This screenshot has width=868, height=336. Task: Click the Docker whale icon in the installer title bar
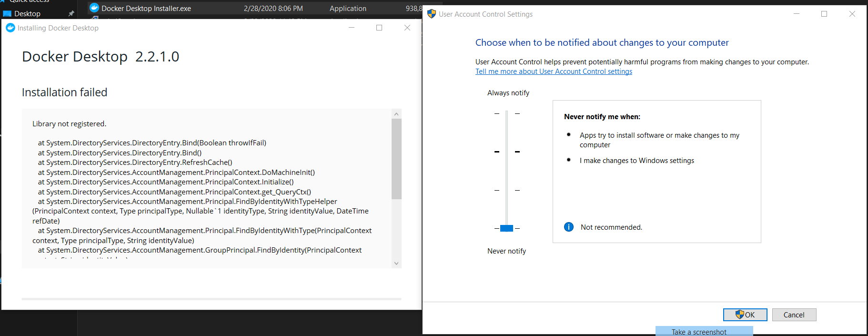(x=10, y=28)
